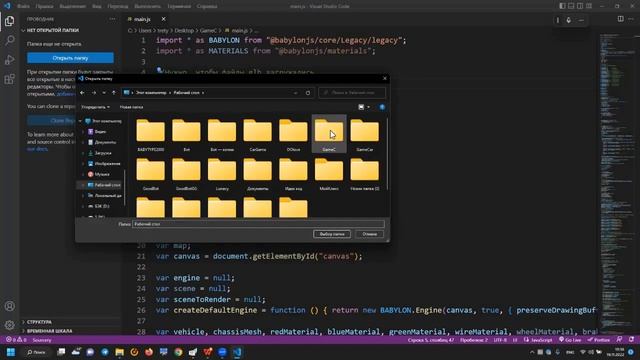This screenshot has height=360, width=640.
Task: Open the Справка menu
Action: coord(207,6)
